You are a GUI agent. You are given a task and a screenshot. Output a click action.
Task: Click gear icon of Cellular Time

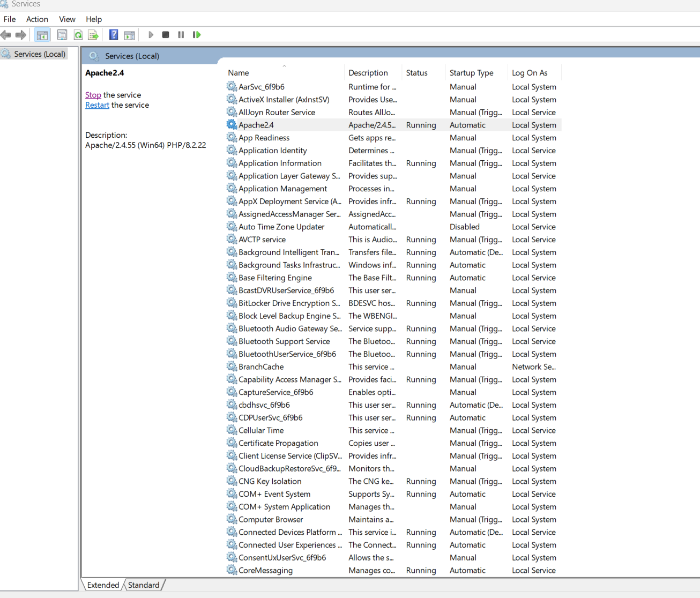[232, 430]
